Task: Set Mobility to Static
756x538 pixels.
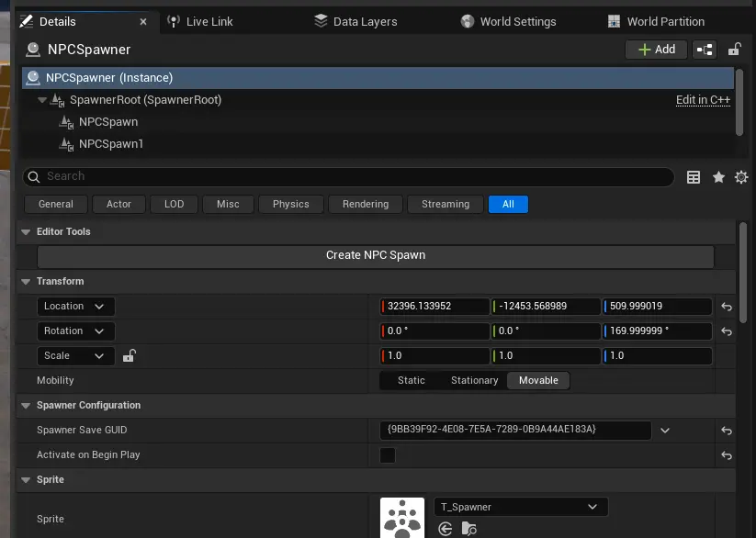Action: click(x=411, y=380)
